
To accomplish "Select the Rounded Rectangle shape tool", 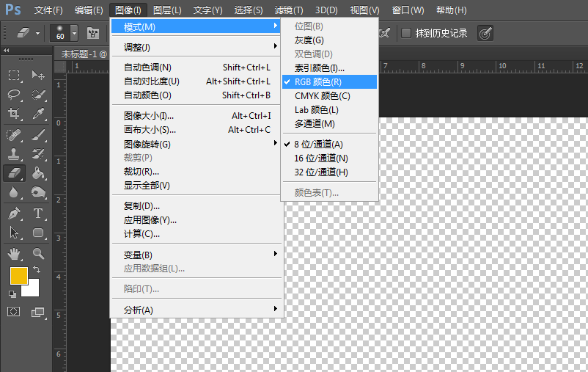I will pos(38,233).
